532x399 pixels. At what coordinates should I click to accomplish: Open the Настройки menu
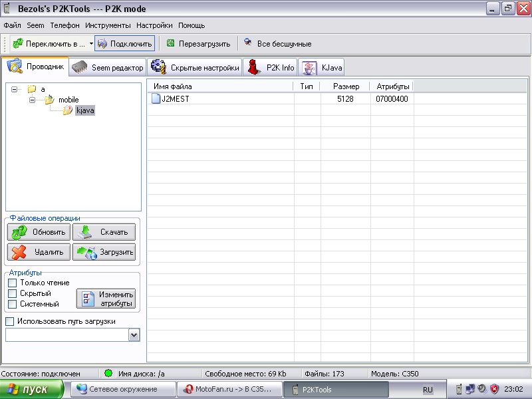(x=154, y=25)
